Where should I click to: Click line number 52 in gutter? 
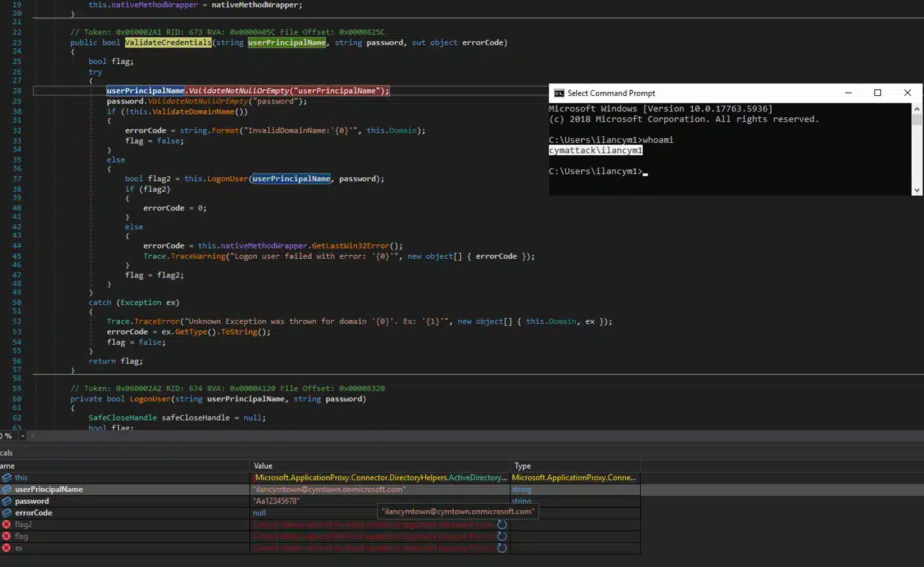[17, 321]
